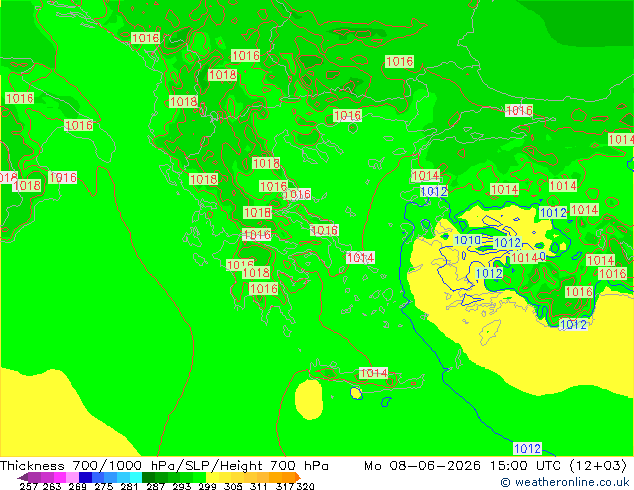Click the legend value 287
This screenshot has width=634, height=490.
[155, 486]
